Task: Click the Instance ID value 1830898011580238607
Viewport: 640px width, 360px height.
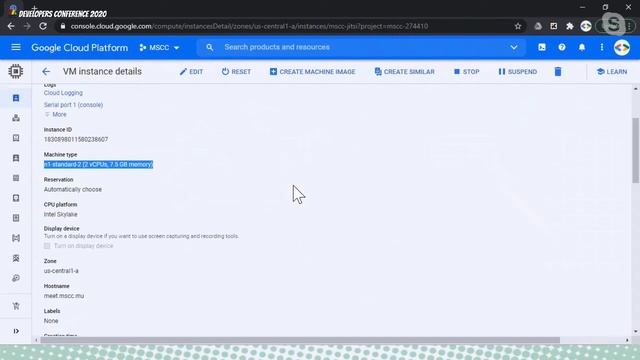Action: pyautogui.click(x=76, y=140)
